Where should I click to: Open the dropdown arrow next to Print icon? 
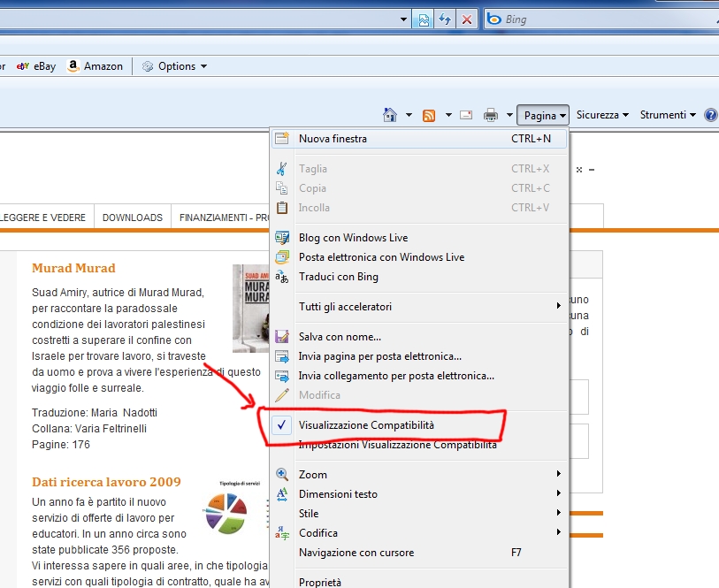point(509,115)
